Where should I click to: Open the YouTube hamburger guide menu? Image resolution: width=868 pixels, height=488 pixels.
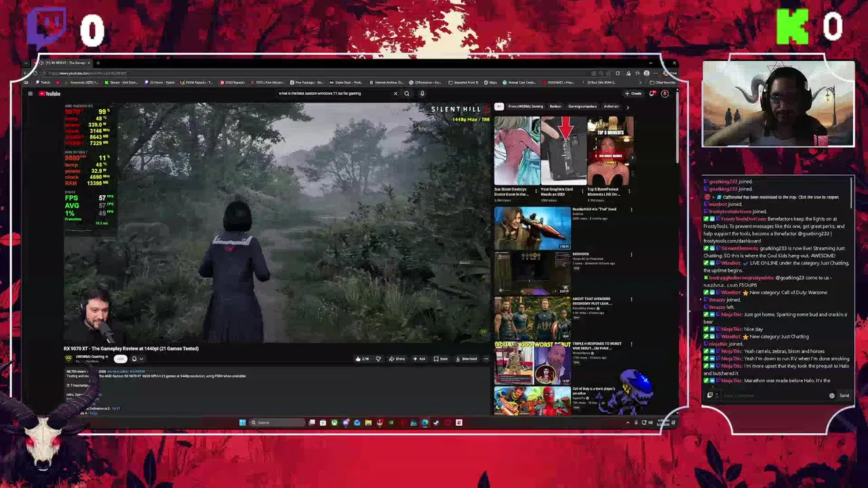(30, 94)
